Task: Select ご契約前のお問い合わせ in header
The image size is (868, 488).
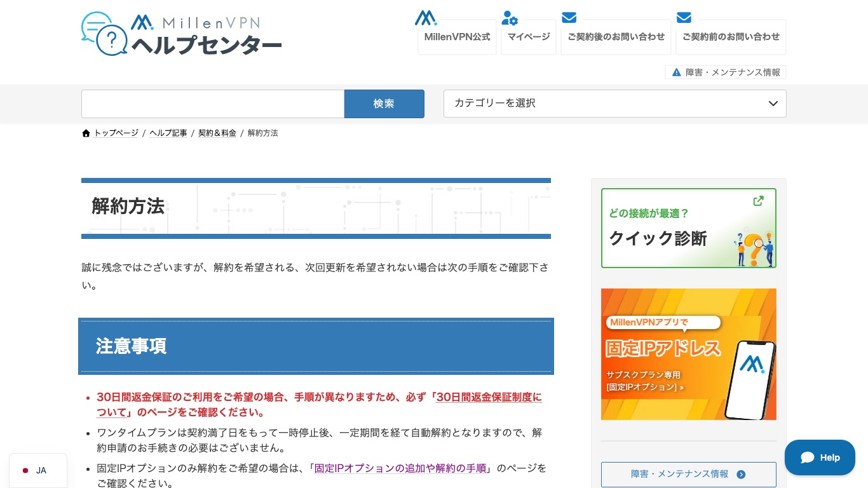Action: [x=731, y=37]
